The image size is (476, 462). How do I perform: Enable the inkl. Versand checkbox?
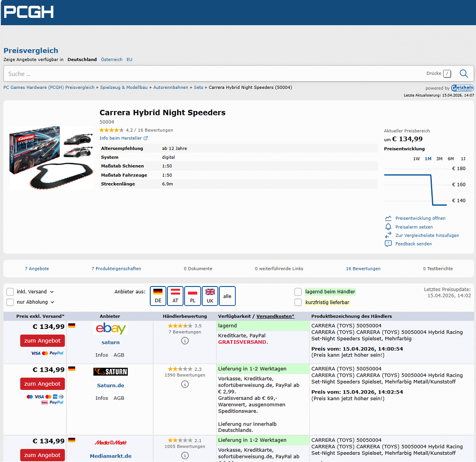[x=10, y=292]
